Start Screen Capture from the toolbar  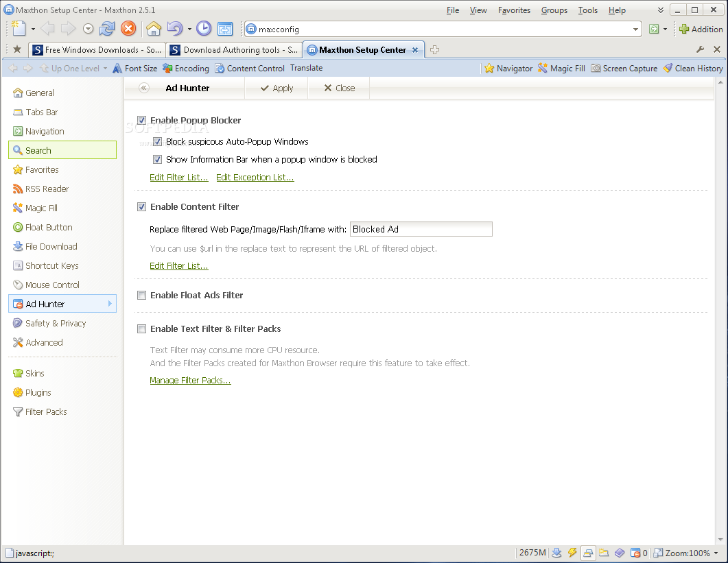[x=624, y=68]
